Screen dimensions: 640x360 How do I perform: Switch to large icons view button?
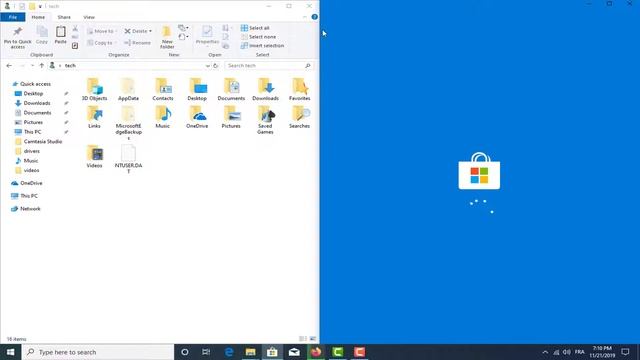[x=313, y=338]
